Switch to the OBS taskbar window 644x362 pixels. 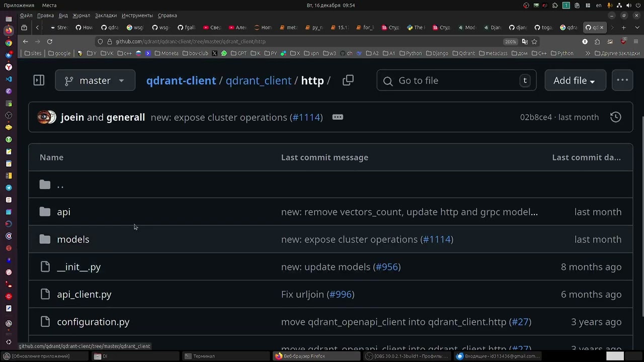tap(407, 356)
